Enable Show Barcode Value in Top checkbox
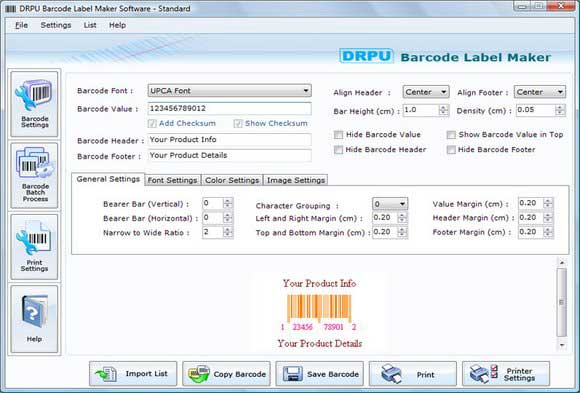This screenshot has width=580, height=393. [x=451, y=135]
